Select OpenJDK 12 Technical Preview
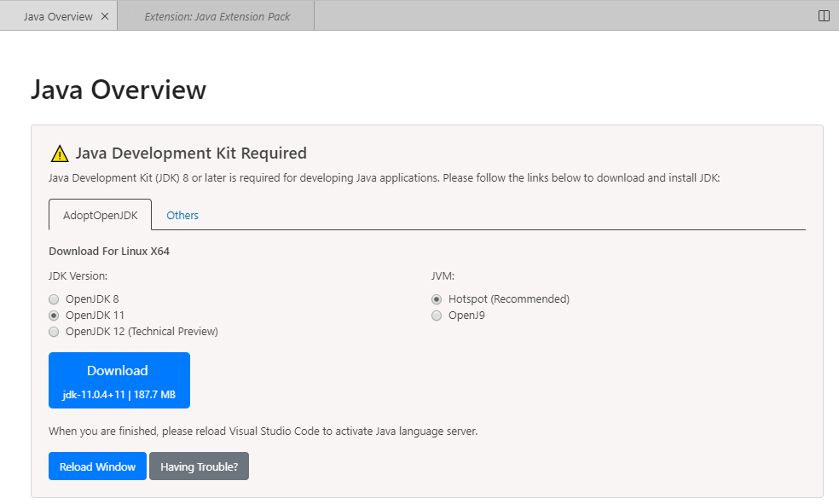 point(54,331)
